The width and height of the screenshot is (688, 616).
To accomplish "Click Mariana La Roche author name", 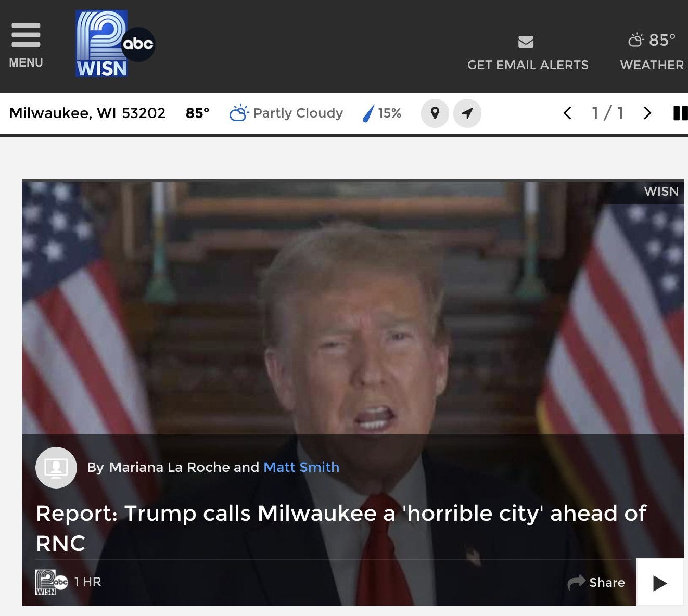I will coord(169,467).
